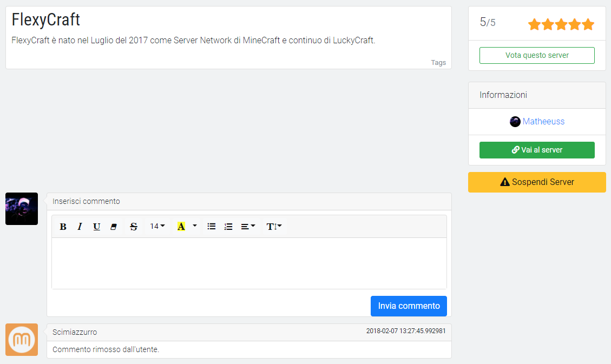
Task: Open the text color options arrow
Action: pyautogui.click(x=195, y=227)
